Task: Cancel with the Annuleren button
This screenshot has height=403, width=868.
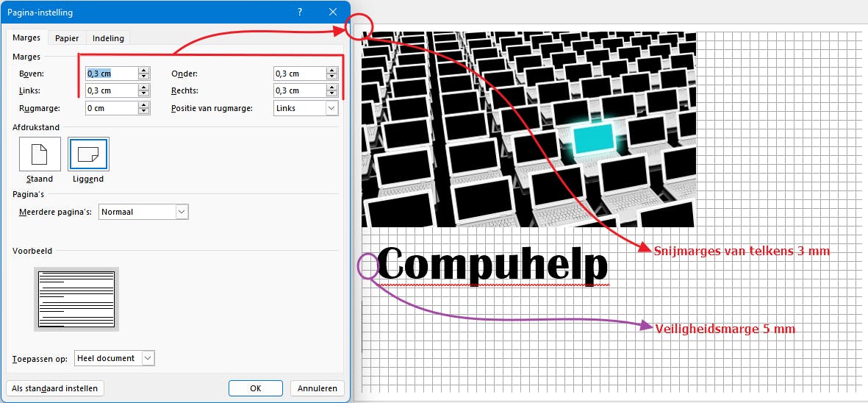Action: coord(318,388)
